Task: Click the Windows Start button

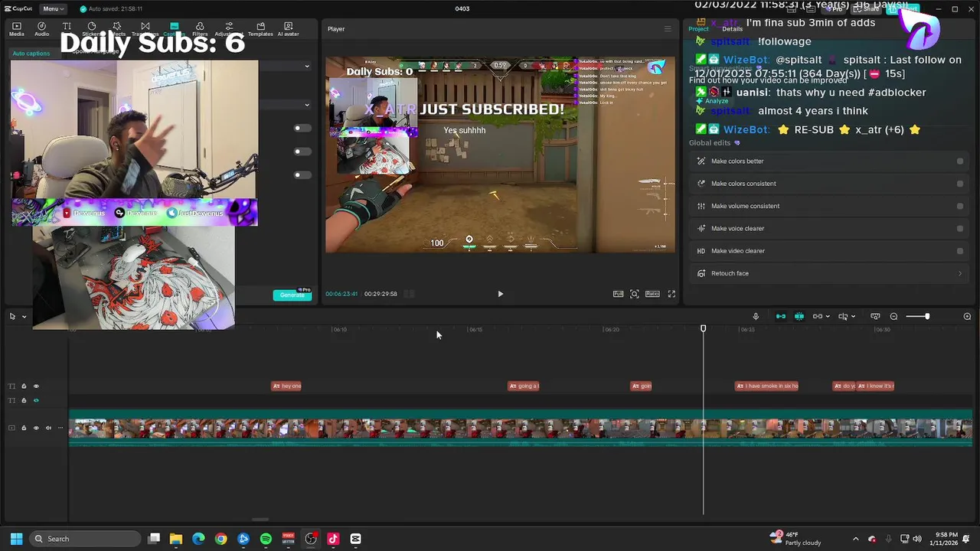Action: [16, 539]
